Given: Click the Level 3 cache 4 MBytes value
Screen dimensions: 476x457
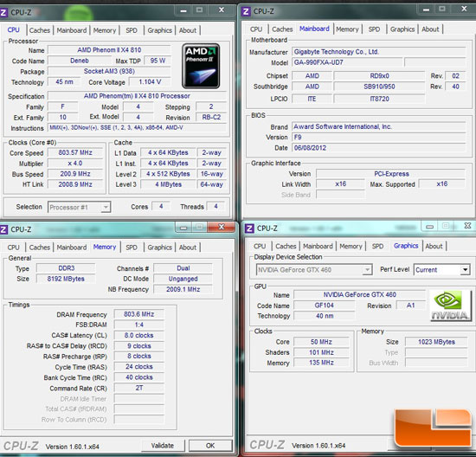Looking at the screenshot, I should (x=169, y=184).
